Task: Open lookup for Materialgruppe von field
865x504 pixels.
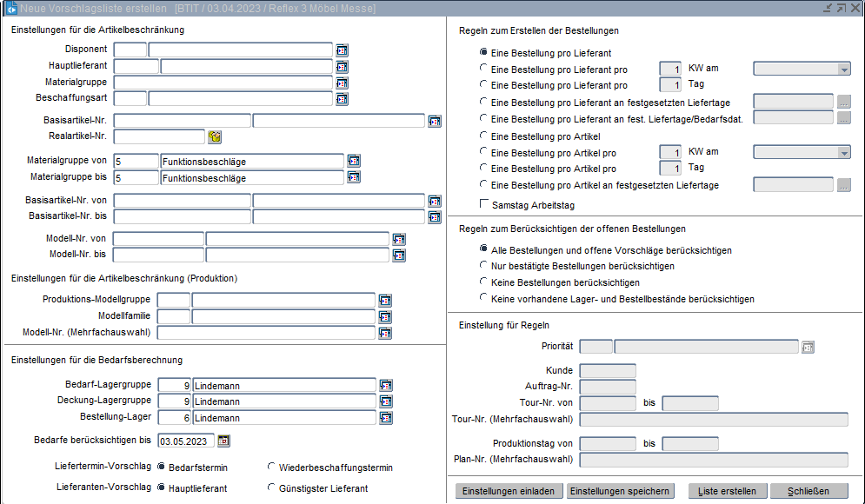Action: pyautogui.click(x=354, y=161)
